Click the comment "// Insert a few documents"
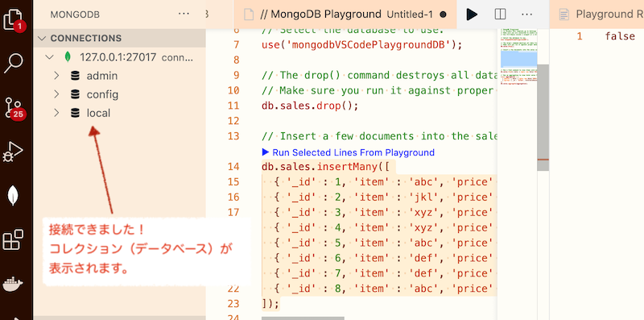Screen dimensions: 644x320 (379, 136)
